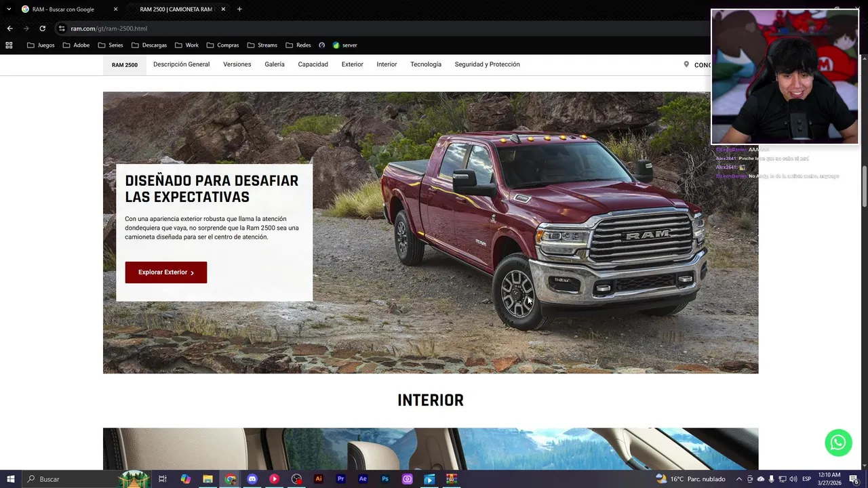This screenshot has width=868, height=488.
Task: Open the Streams bookmarks folder
Action: tap(262, 45)
